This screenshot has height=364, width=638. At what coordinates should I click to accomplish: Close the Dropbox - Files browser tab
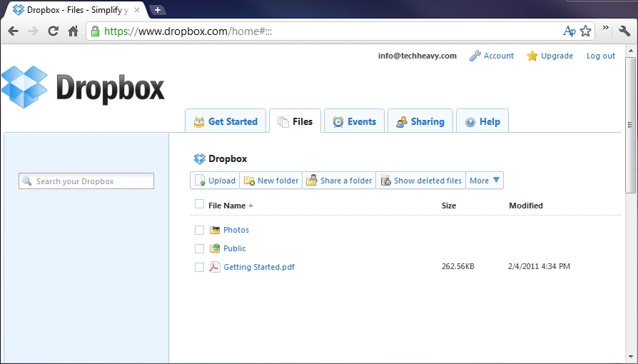[x=137, y=10]
